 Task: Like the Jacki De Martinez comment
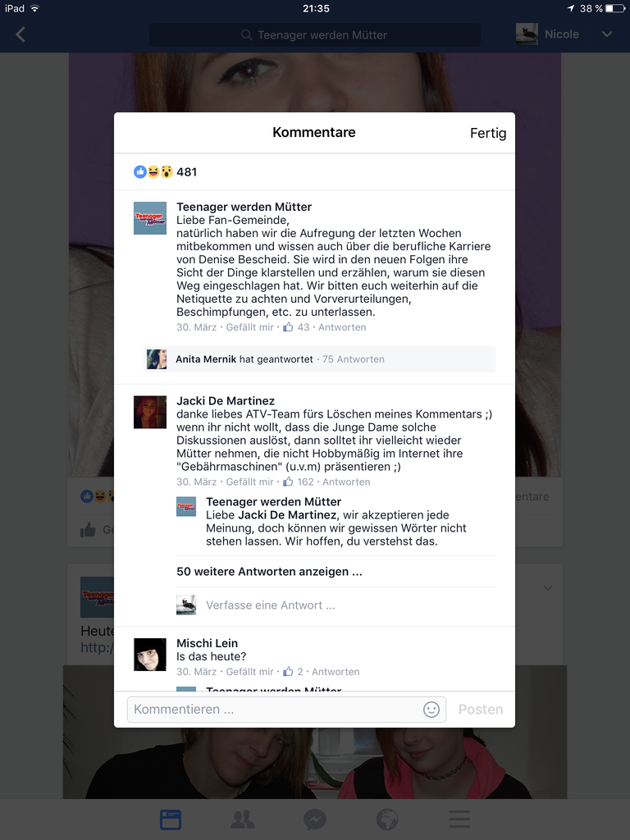point(249,482)
